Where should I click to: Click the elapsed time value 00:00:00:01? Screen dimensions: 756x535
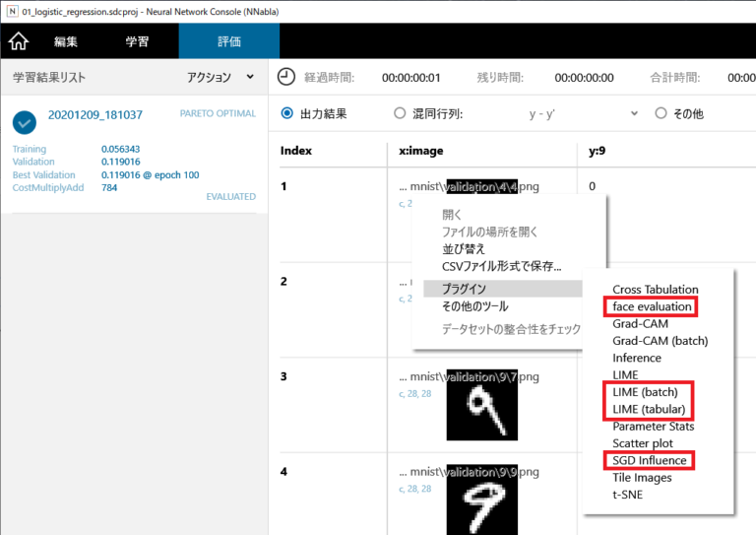(x=411, y=78)
